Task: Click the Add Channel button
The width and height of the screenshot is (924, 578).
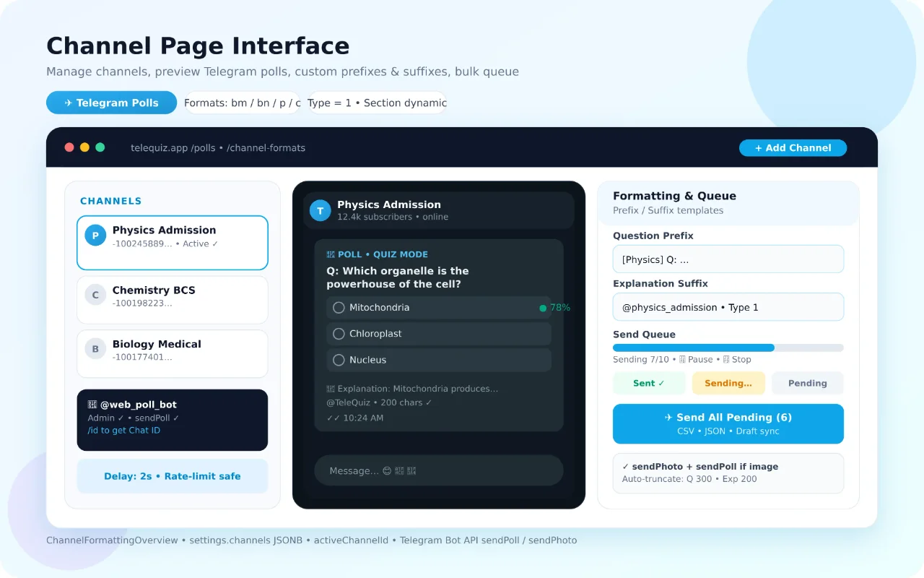Action: tap(793, 147)
